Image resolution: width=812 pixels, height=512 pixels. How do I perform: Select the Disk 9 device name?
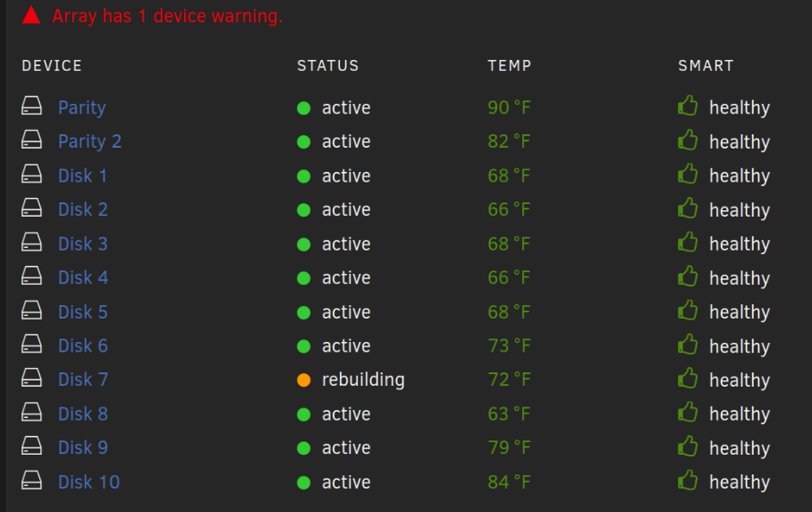point(83,448)
